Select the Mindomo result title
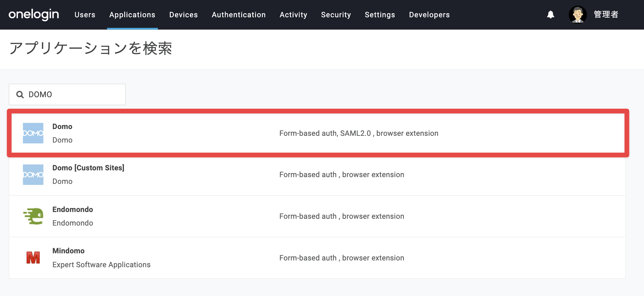This screenshot has height=296, width=644. point(68,251)
